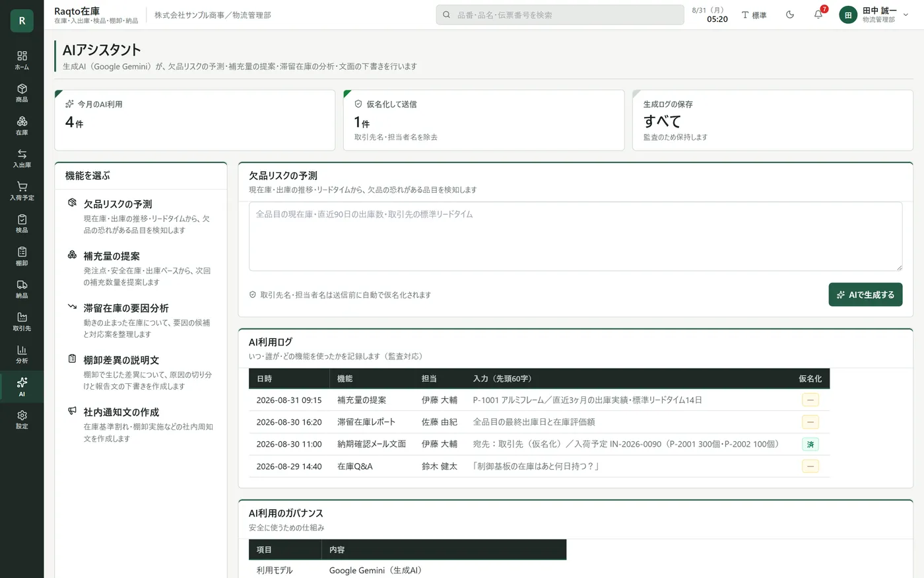This screenshot has width=924, height=578.
Task: Click the 日時 column header
Action: coord(289,379)
